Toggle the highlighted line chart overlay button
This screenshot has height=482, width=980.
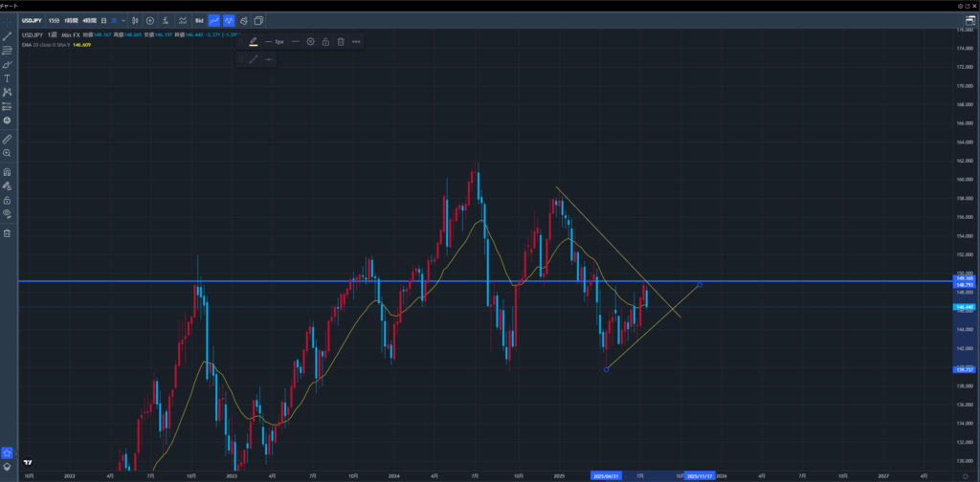pos(214,21)
